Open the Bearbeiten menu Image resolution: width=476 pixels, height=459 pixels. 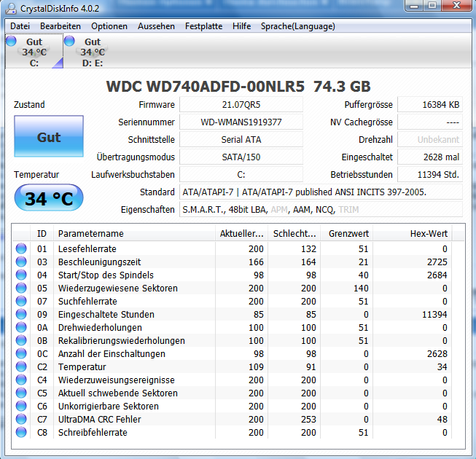tap(61, 26)
